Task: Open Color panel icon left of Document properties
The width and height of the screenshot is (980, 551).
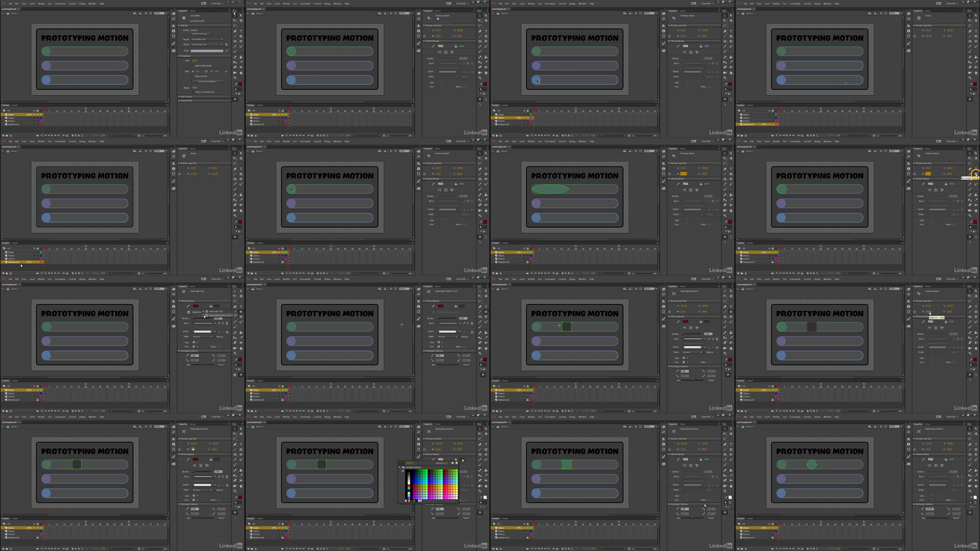Action: [173, 14]
